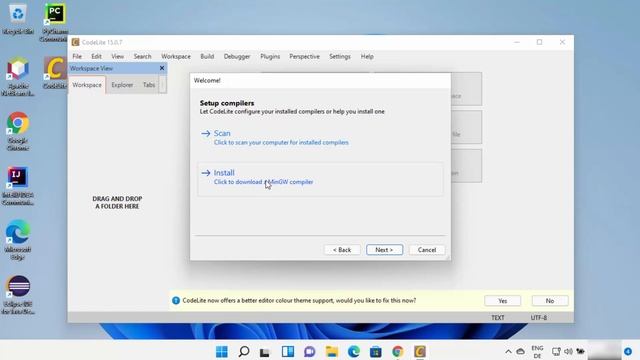Open Chat app on taskbar
The width and height of the screenshot is (640, 360).
pos(310,351)
